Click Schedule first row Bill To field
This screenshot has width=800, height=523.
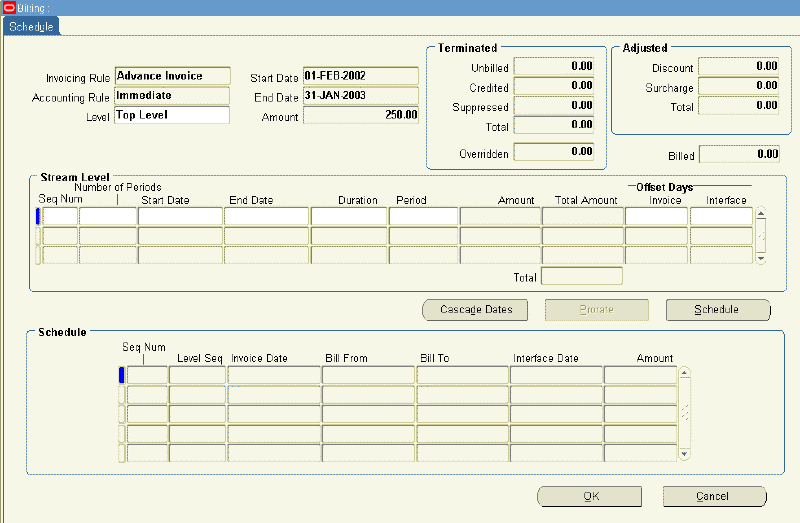463,375
